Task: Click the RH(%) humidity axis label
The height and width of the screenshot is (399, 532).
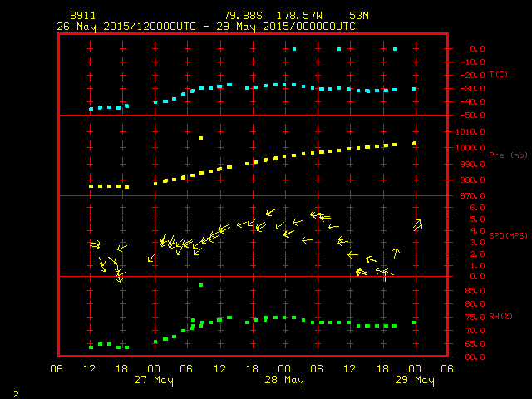Action: pos(500,317)
